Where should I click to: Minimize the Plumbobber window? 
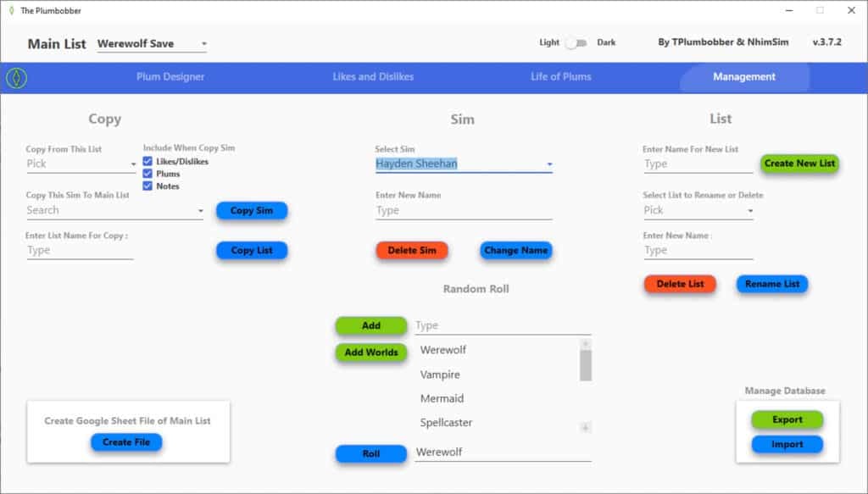[789, 10]
